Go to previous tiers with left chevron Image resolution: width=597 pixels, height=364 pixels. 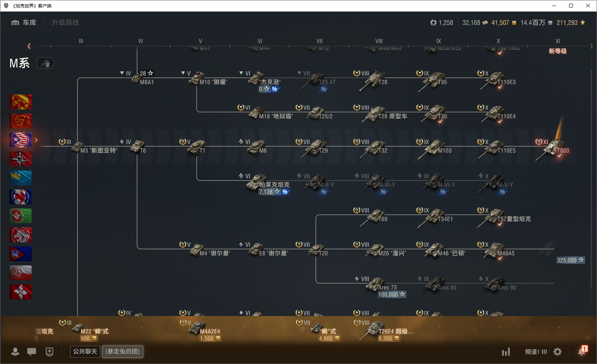tap(29, 46)
